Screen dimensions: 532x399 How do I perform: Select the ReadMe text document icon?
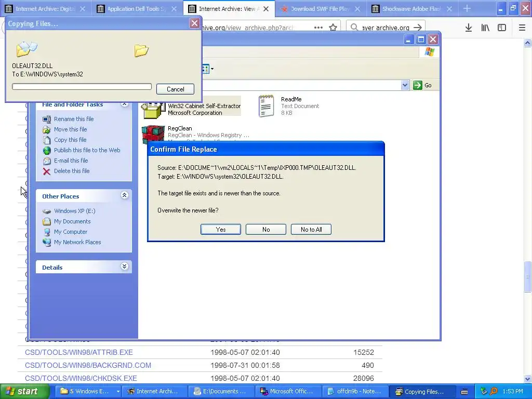pos(266,106)
